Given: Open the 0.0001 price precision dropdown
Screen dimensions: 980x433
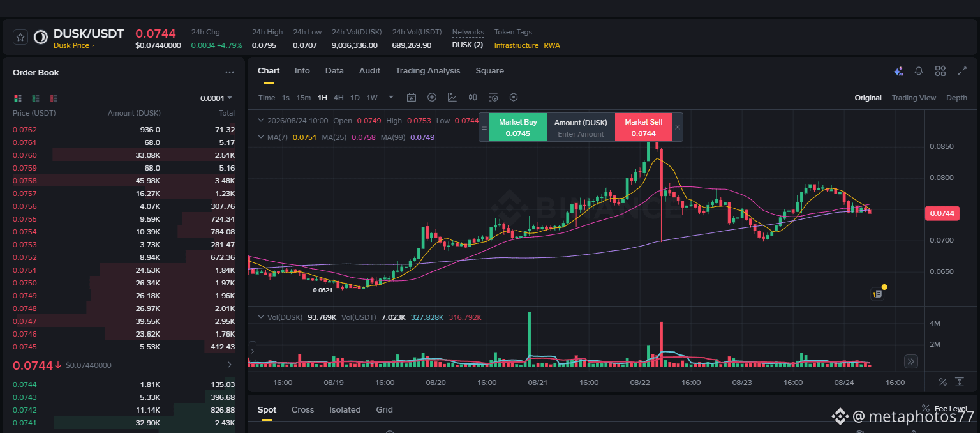Looking at the screenshot, I should [x=216, y=98].
